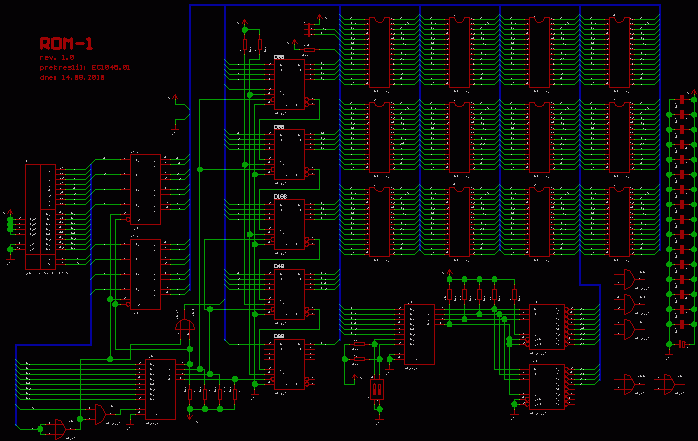This screenshot has width=698, height=441.
Task: Click the topmost of three stacked gates at right
Action: pos(627,278)
